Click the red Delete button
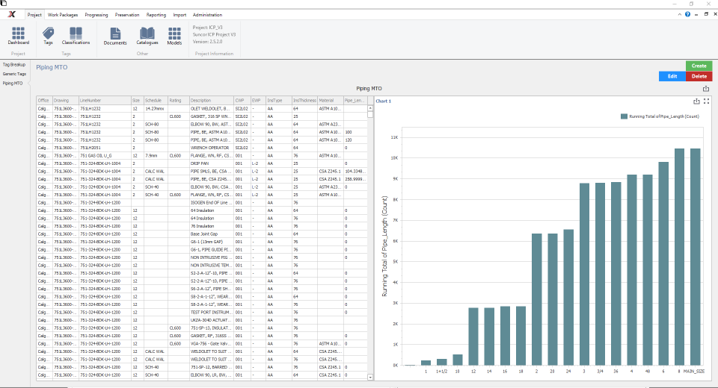Viewport: 718px width, 388px height. [x=699, y=76]
